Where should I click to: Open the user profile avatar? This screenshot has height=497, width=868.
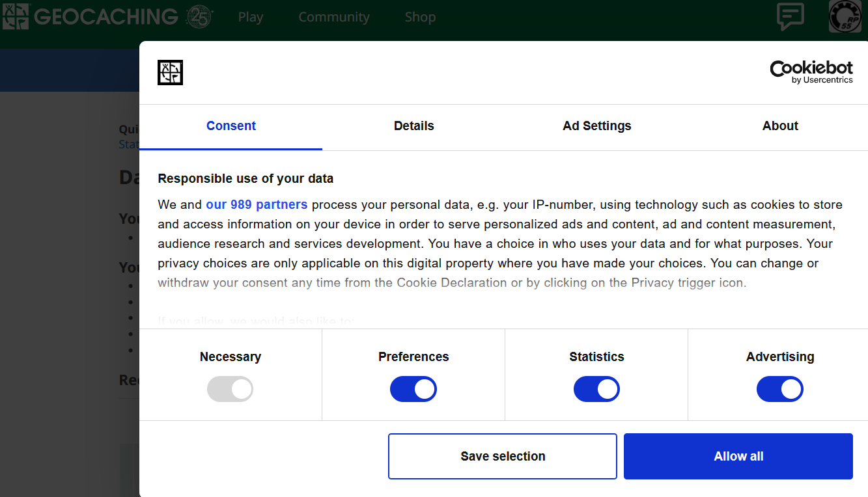click(845, 16)
